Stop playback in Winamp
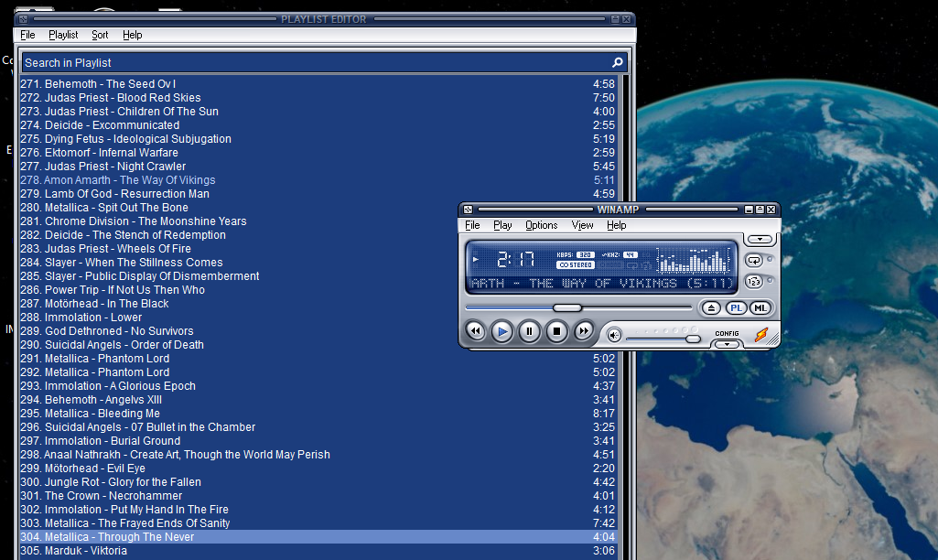 pos(556,331)
